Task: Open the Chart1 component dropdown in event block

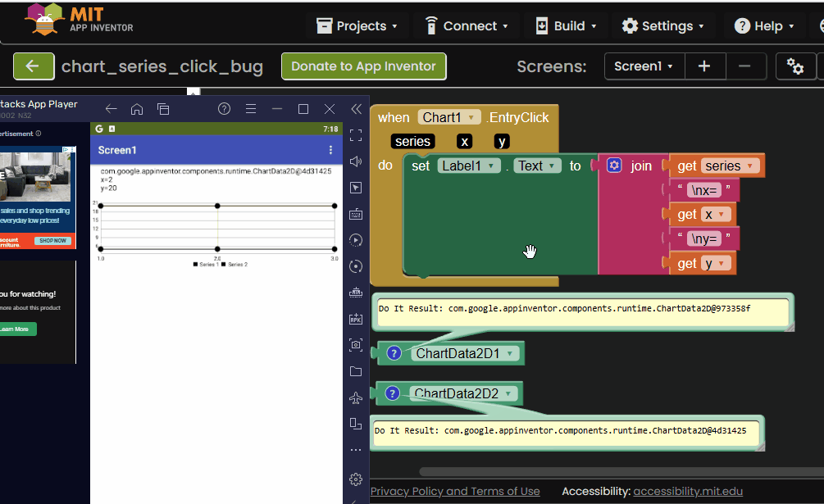Action: [x=448, y=118]
